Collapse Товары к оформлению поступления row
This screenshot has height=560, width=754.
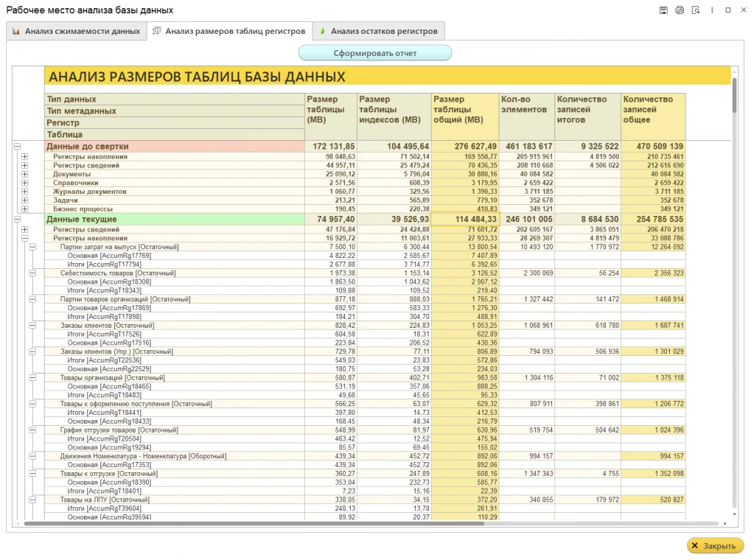[x=32, y=404]
